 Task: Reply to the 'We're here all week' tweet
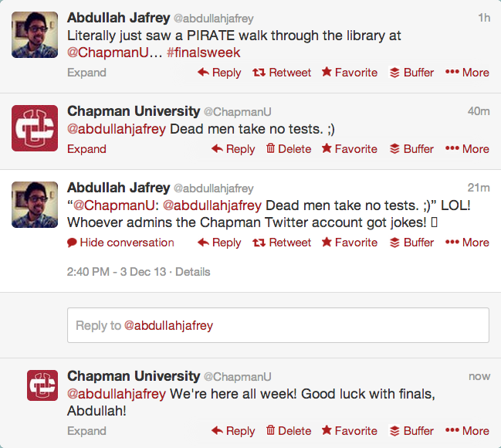point(233,431)
